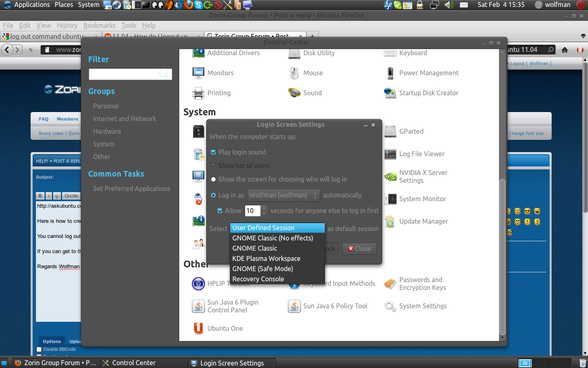
Task: Click the Quote button in forum editor
Action: pyautogui.click(x=71, y=196)
